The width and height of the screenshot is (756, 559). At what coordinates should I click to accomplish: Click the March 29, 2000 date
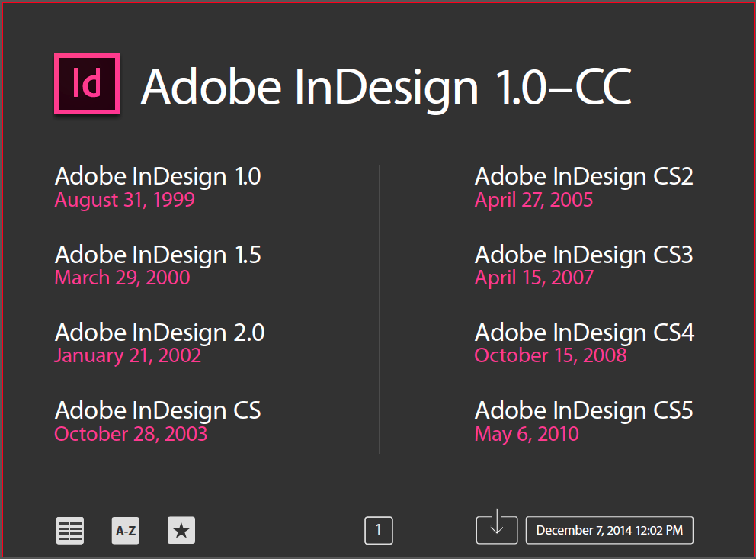123,278
